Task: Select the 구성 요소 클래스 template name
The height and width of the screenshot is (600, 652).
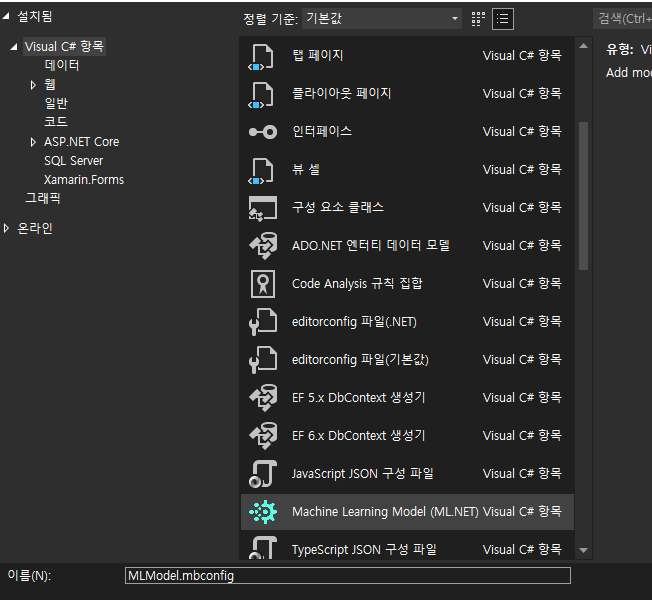Action: 338,207
